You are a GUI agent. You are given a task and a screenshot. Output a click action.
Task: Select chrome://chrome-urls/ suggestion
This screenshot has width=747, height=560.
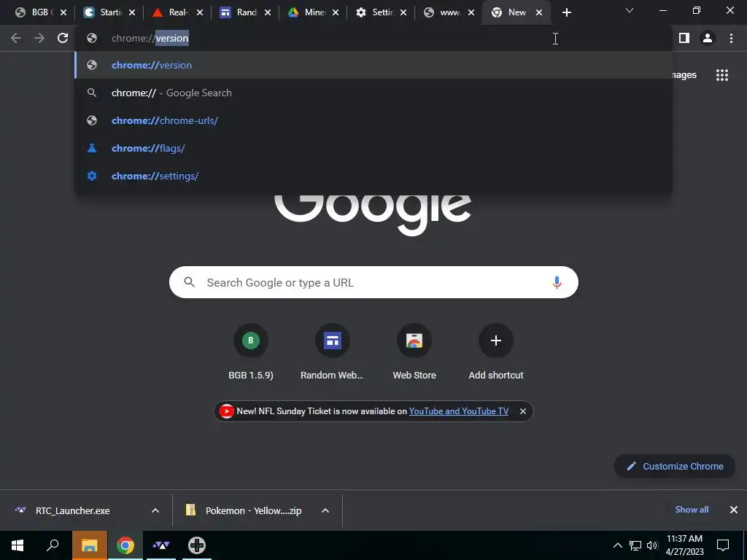coord(373,120)
